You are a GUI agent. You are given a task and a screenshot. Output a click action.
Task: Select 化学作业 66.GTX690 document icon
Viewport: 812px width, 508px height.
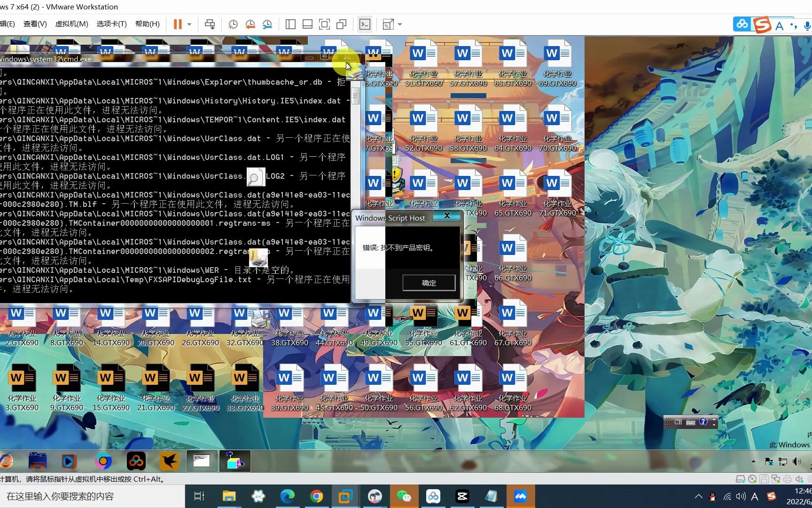coord(513,258)
